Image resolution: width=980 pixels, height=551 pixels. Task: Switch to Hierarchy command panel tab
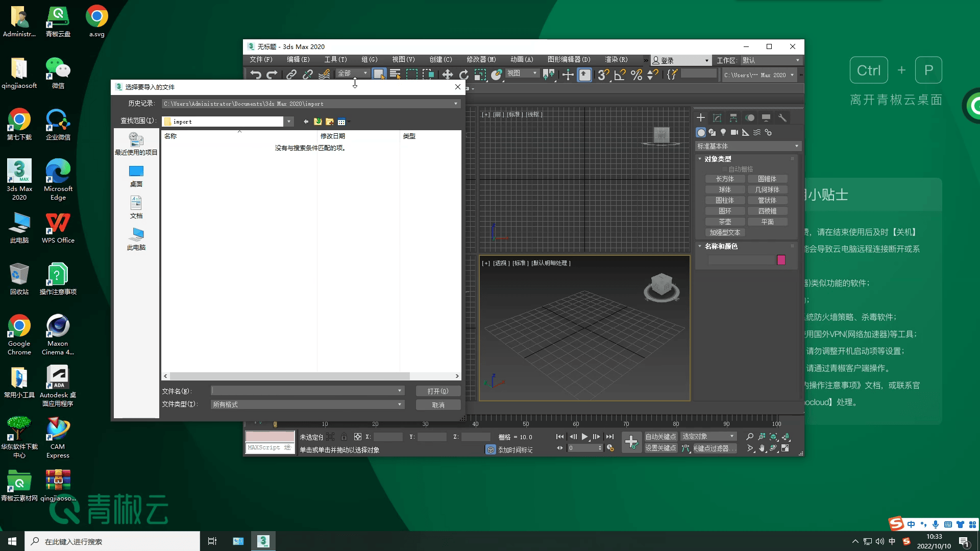733,118
